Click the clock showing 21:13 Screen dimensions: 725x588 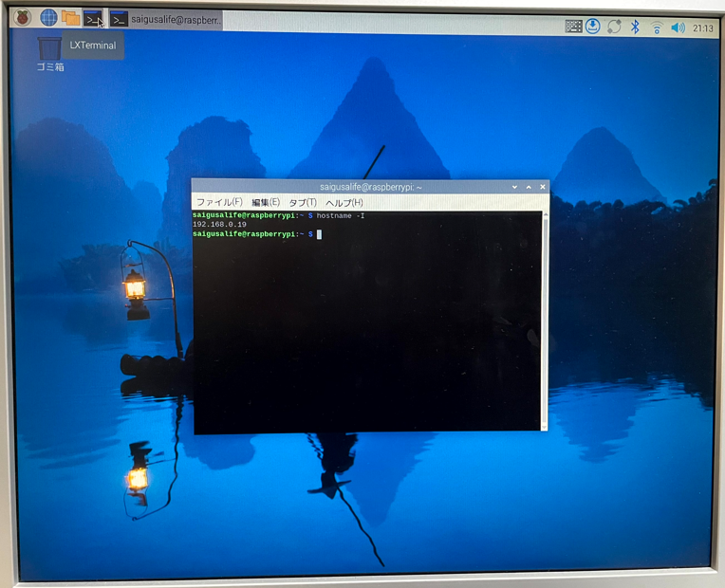pyautogui.click(x=703, y=28)
